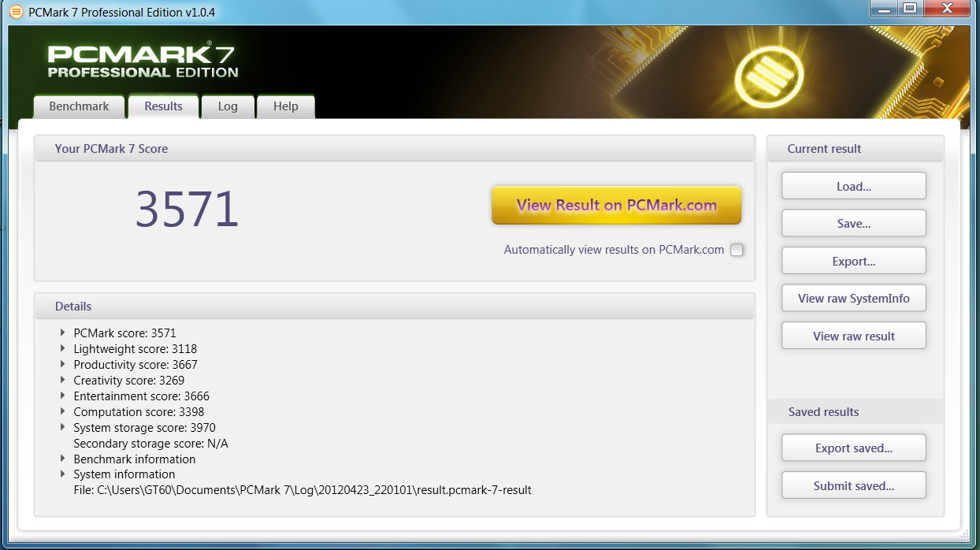Open the Log tab
Screen dimensions: 980x550
click(228, 106)
